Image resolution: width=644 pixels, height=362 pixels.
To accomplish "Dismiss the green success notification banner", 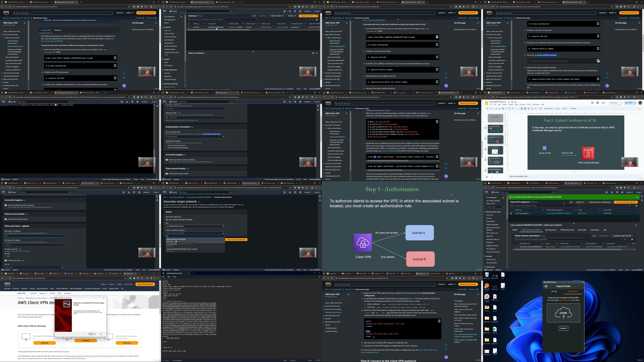I will tap(637, 197).
